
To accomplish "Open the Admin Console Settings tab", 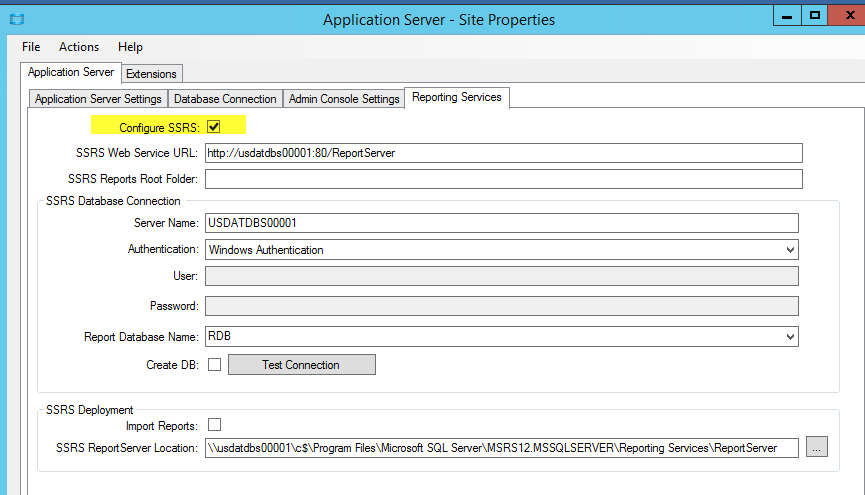I will coord(344,99).
